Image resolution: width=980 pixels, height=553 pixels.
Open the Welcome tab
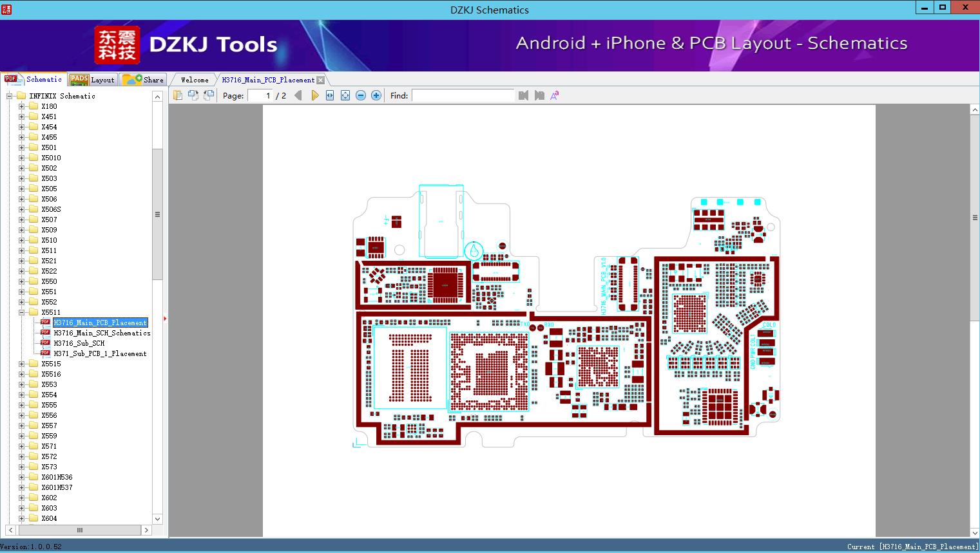tap(195, 80)
